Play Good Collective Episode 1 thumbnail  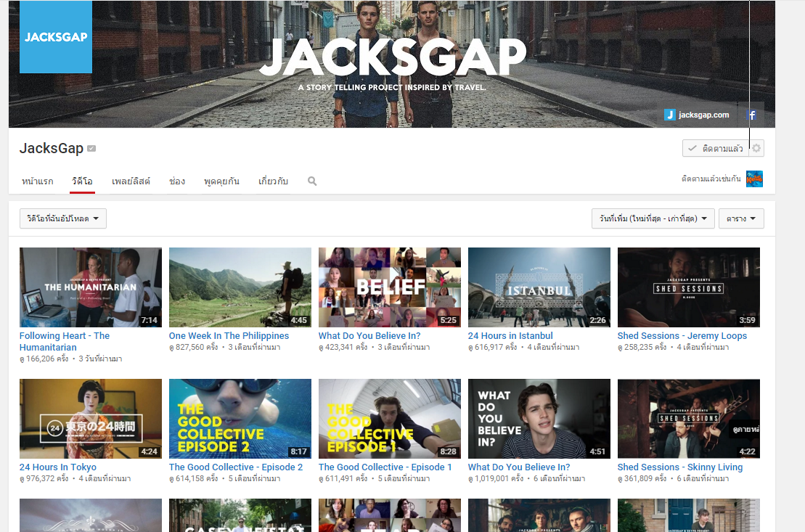pos(390,419)
